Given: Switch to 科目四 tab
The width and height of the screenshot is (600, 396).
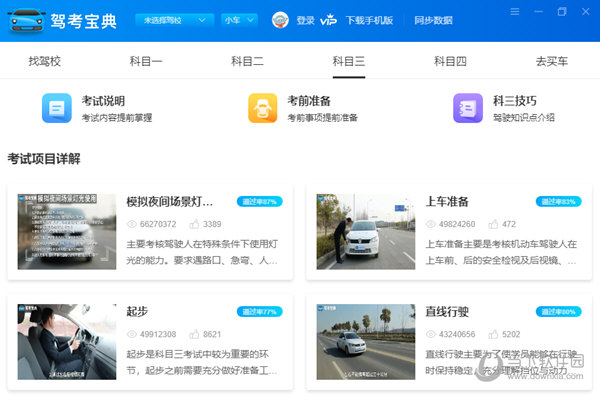Looking at the screenshot, I should (x=450, y=61).
